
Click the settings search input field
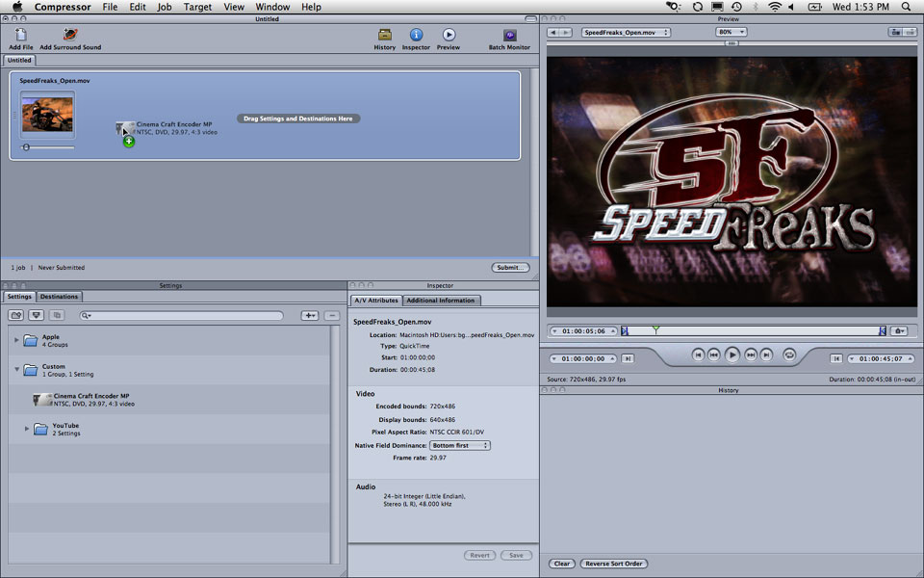pyautogui.click(x=182, y=316)
